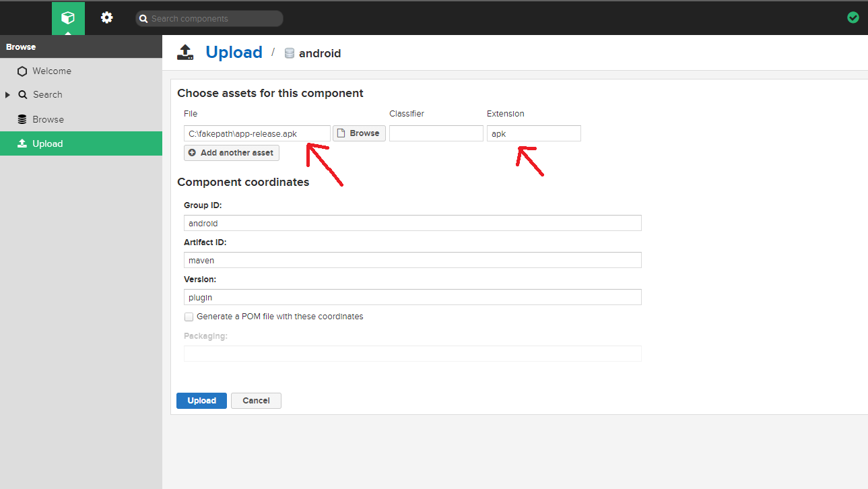Click the magnifier icon in search box
Image resolution: width=868 pixels, height=489 pixels.
143,19
